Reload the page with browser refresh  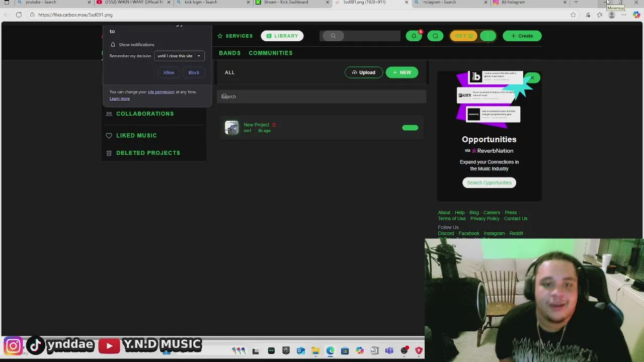coord(19,15)
